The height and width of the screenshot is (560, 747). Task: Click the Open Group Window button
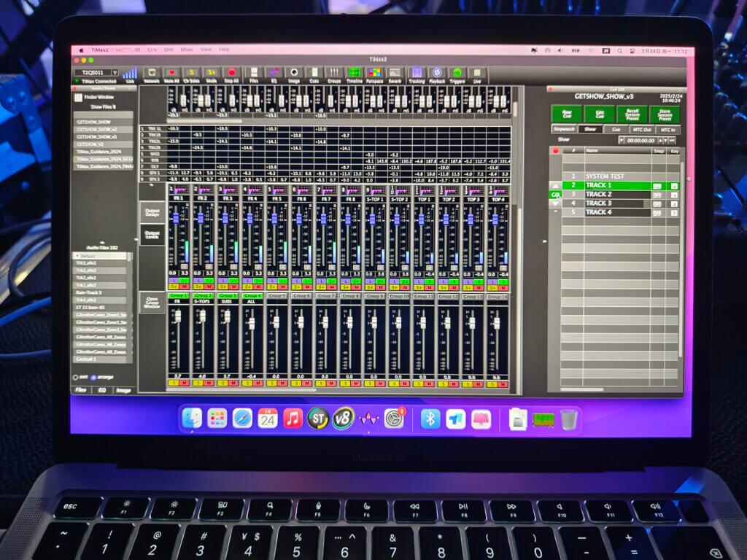152,302
